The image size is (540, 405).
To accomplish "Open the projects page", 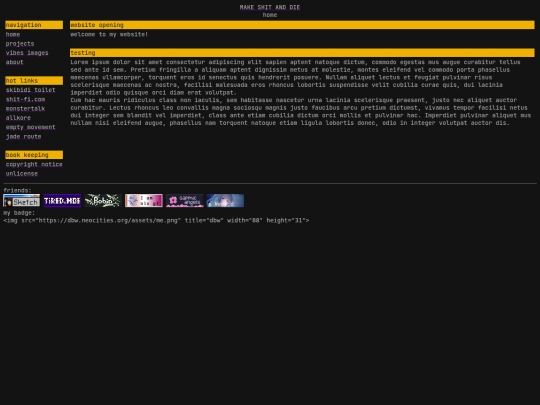I will tap(20, 44).
